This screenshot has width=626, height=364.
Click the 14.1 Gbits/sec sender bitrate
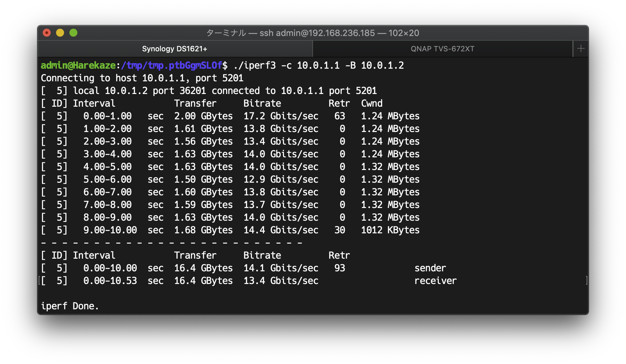coord(281,268)
